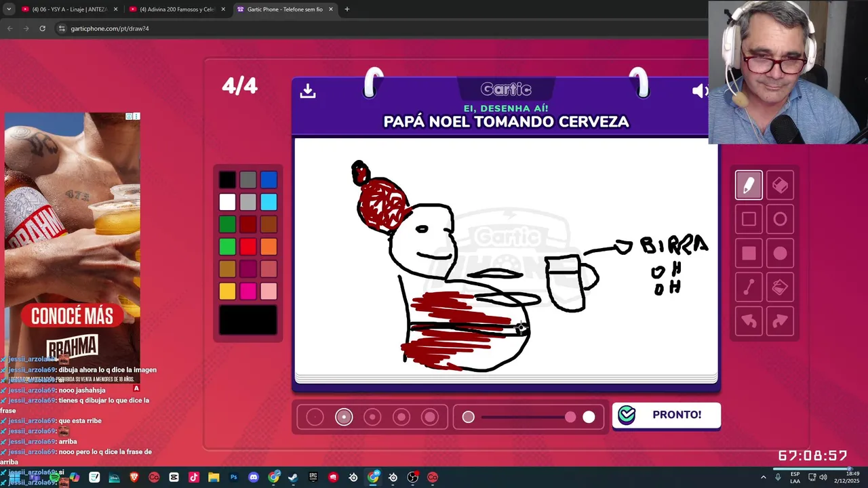
Task: Adjust the opacity slider handle
Action: click(x=570, y=418)
